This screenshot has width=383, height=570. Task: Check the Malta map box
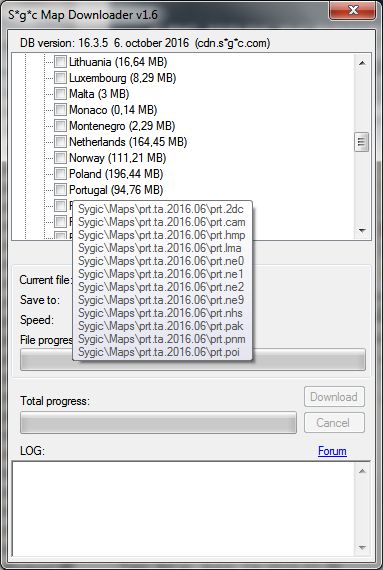point(60,93)
